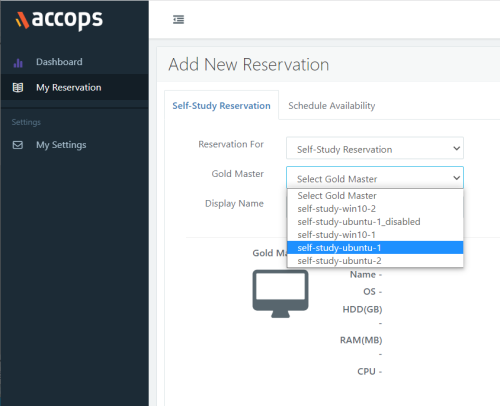Click the Reservation For label
Screen dimensions: 500x406
231,144
